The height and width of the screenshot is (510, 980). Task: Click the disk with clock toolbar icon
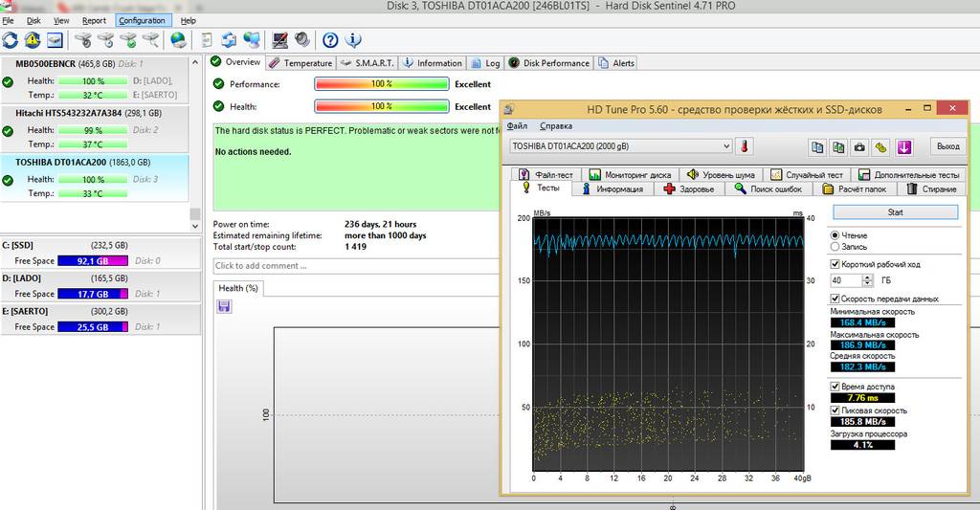pos(105,40)
